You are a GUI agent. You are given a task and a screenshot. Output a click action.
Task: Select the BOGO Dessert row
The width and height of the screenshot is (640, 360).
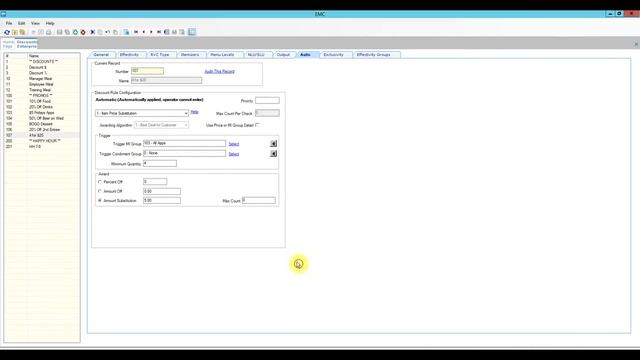(42, 124)
